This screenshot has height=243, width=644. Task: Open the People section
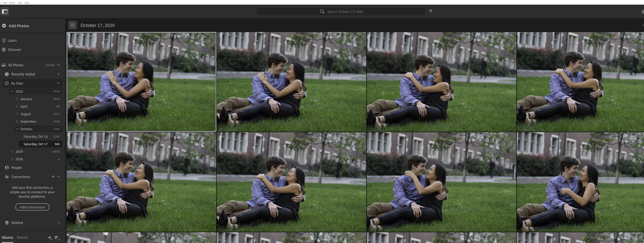pos(16,168)
